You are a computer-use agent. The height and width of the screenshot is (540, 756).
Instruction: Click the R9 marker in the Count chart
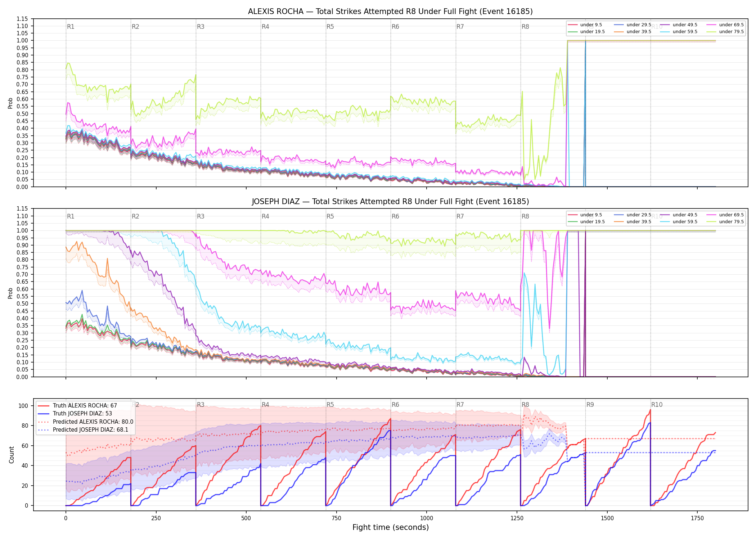tap(590, 405)
